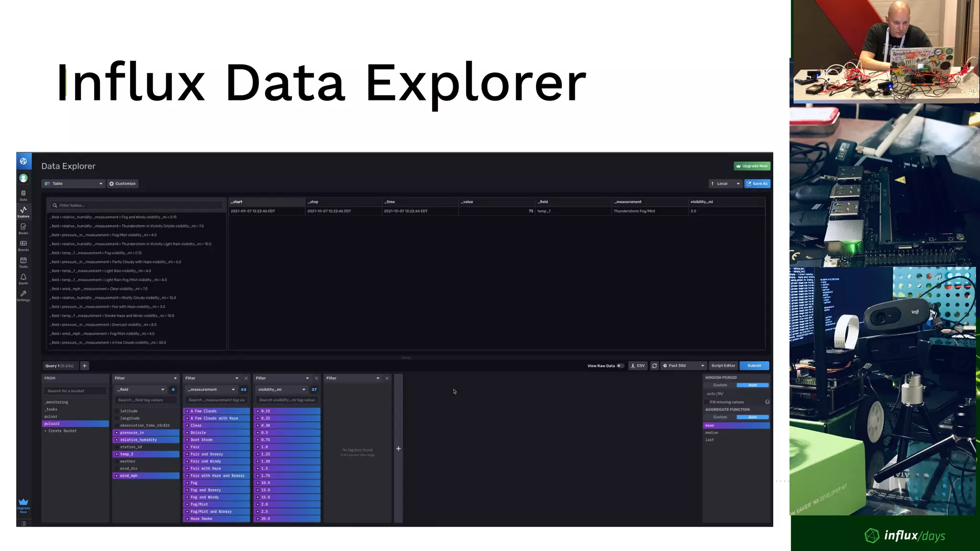Remove the visibility_mi filter card

[x=316, y=378]
